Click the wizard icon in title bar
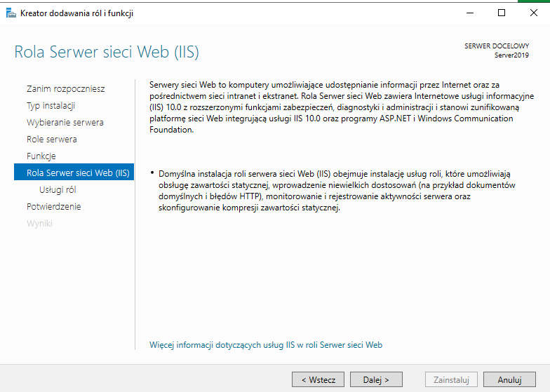Viewport: 550px width, 392px height. coord(11,13)
